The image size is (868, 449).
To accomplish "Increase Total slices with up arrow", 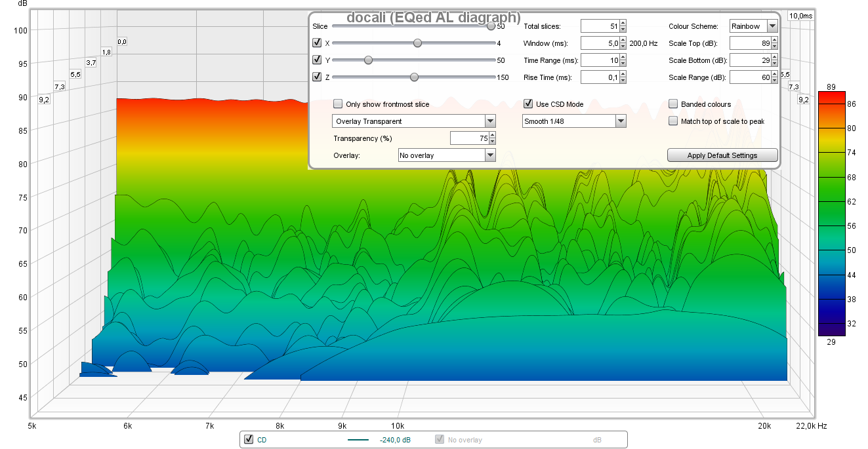I will (623, 23).
